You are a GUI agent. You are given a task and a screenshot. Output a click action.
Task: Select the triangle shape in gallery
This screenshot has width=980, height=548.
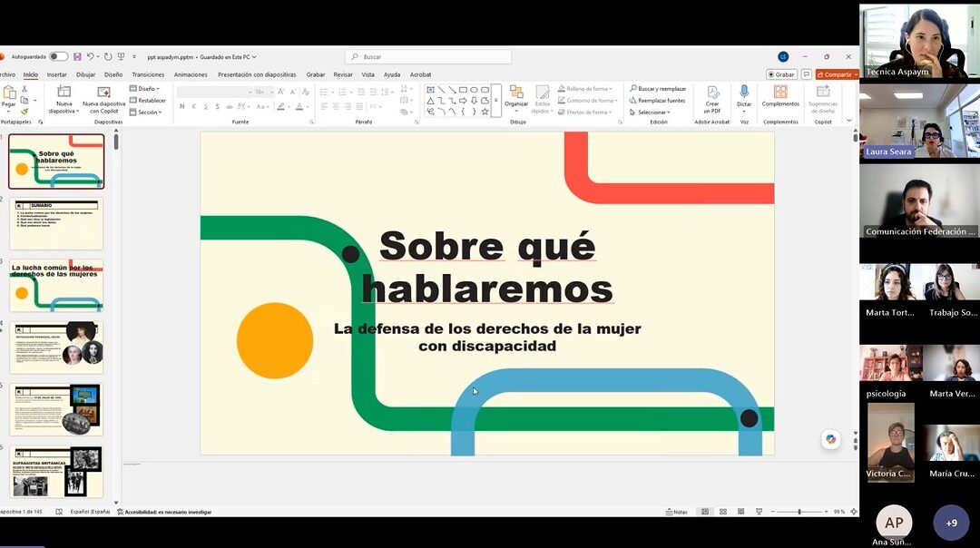tap(431, 101)
